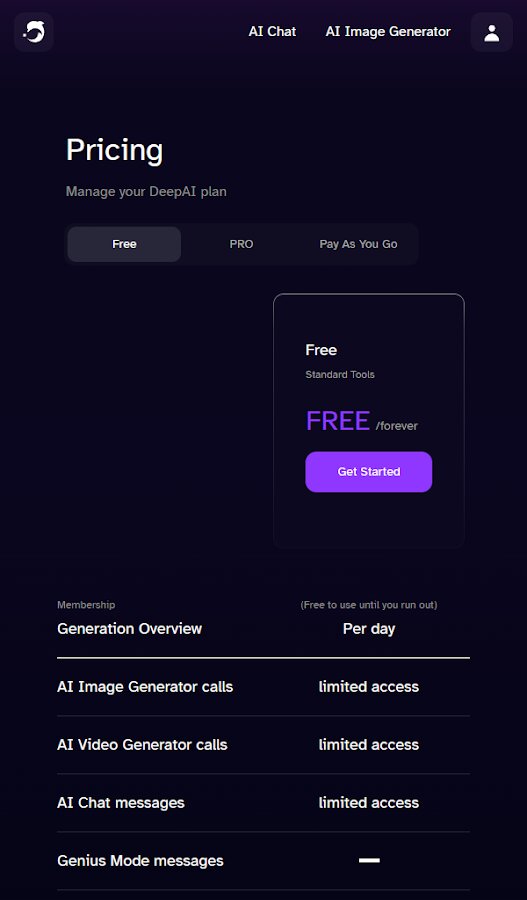Click the purple FREE price text
Screen dimensions: 527x900
[338, 421]
